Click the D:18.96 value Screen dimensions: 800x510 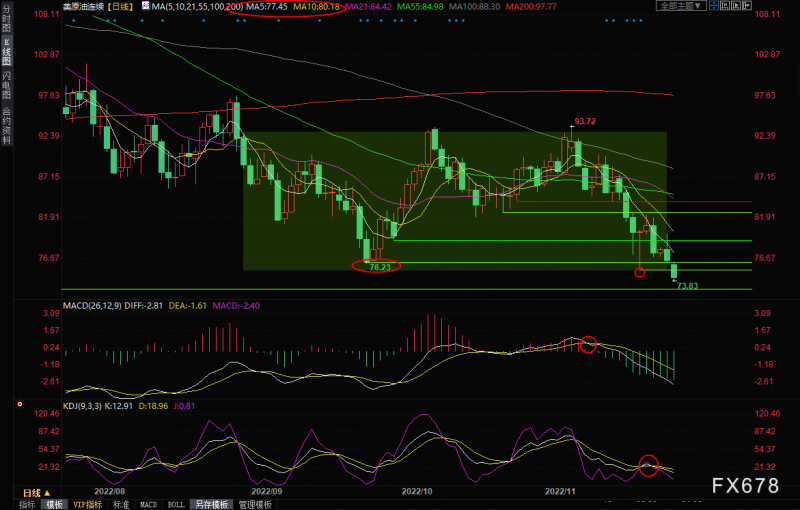click(x=154, y=406)
